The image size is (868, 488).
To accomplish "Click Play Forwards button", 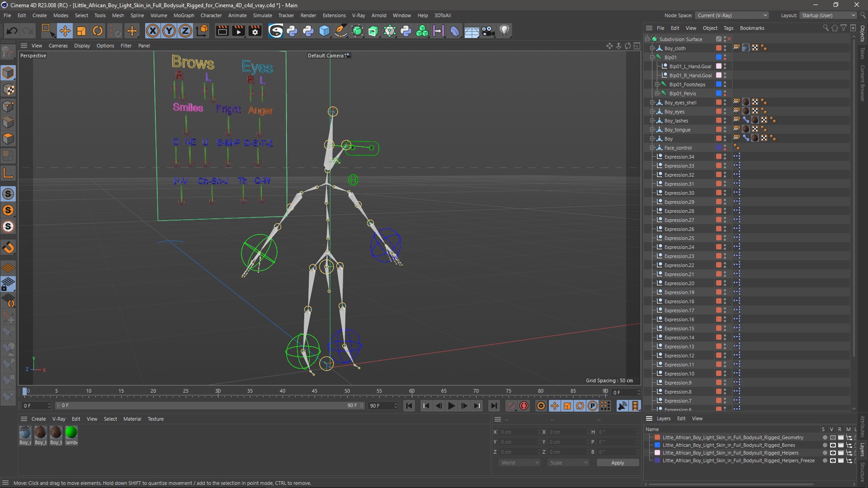I will click(451, 406).
